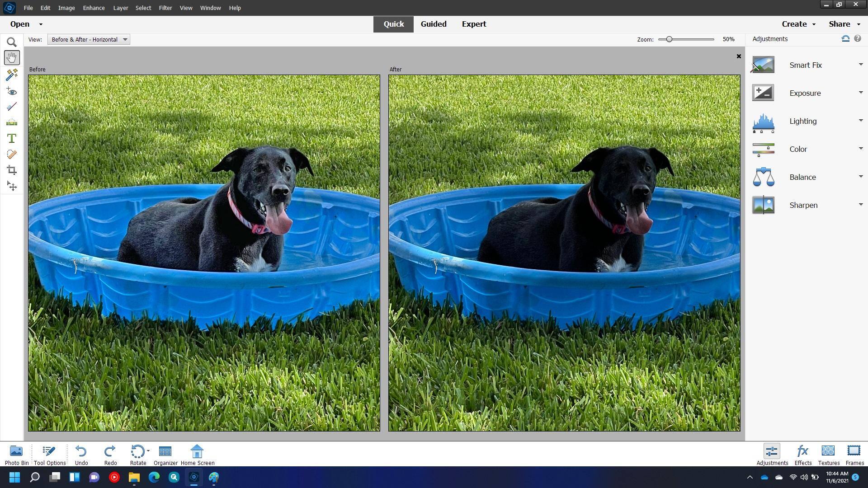
Task: Select the Spot Healing Brush tool
Action: [12, 155]
